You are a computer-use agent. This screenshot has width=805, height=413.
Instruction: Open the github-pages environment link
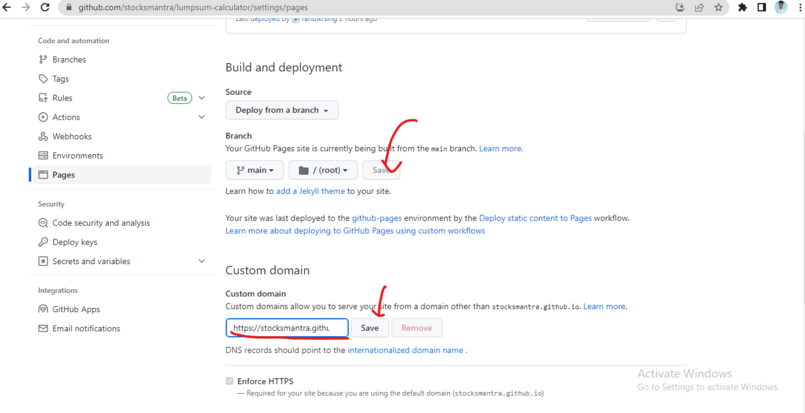[x=376, y=218]
